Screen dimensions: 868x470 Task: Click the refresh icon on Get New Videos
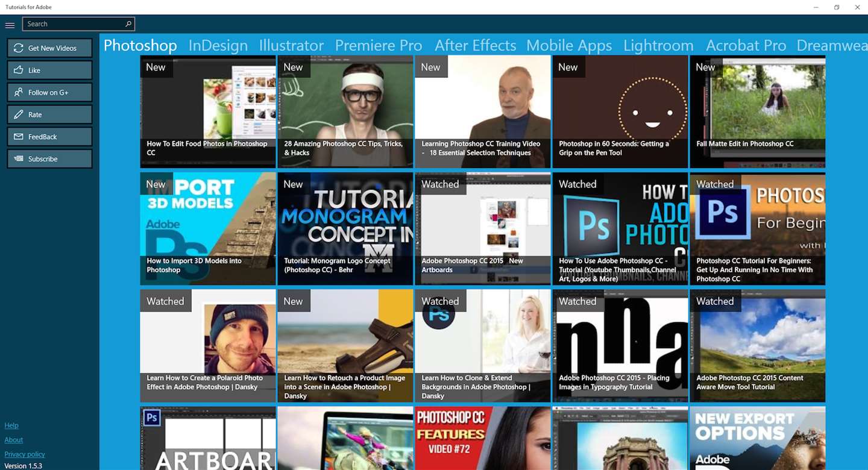click(x=18, y=48)
